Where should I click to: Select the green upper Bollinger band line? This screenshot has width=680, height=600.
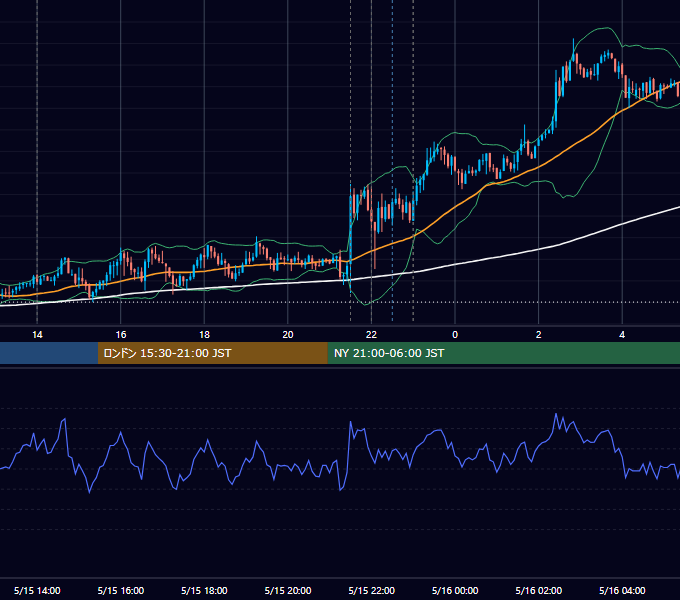pyautogui.click(x=455, y=133)
